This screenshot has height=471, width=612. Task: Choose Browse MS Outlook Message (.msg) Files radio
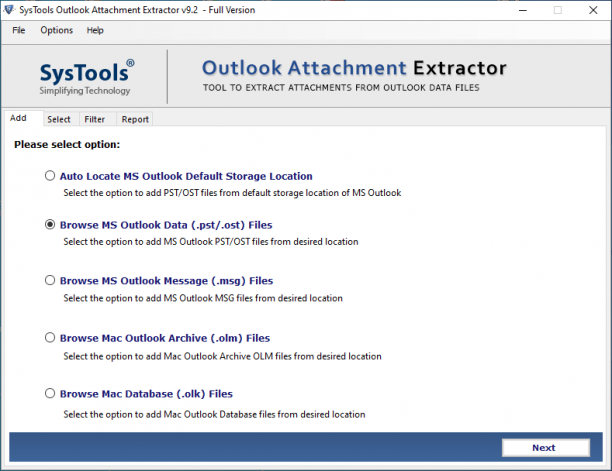pos(50,280)
